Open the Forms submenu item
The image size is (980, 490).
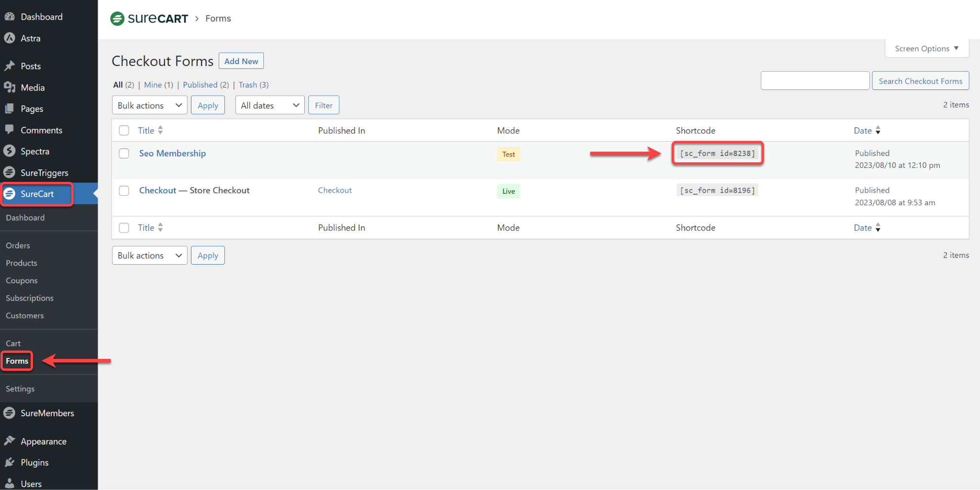tap(17, 361)
